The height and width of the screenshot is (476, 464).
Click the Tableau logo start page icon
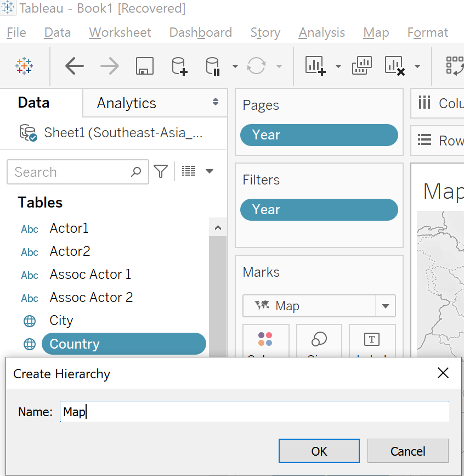tap(24, 66)
